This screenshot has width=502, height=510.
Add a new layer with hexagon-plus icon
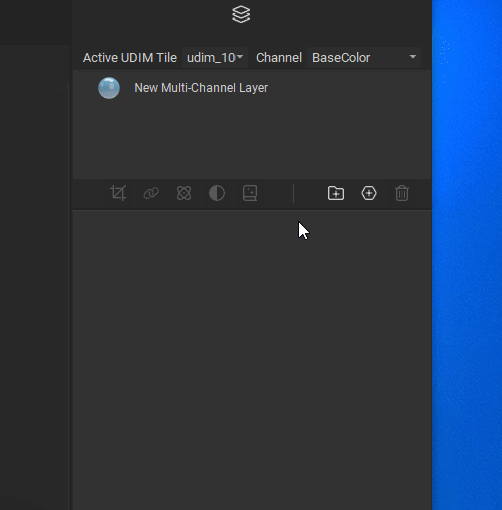(x=369, y=193)
